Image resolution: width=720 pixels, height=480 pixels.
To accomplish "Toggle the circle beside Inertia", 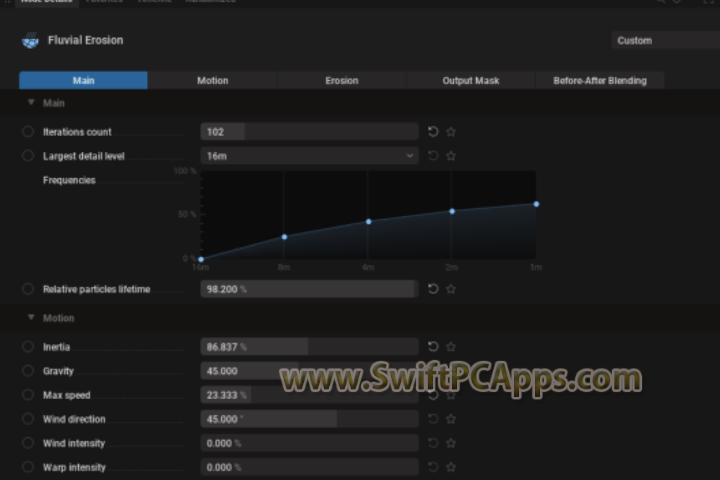I will coord(28,347).
